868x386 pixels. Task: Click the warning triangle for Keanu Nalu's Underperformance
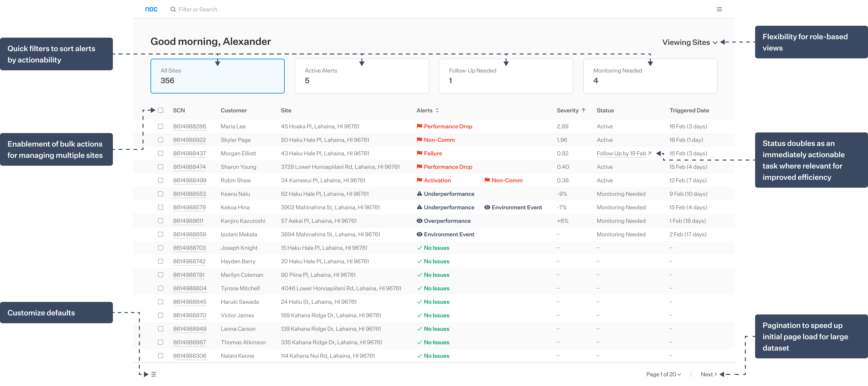pos(420,194)
